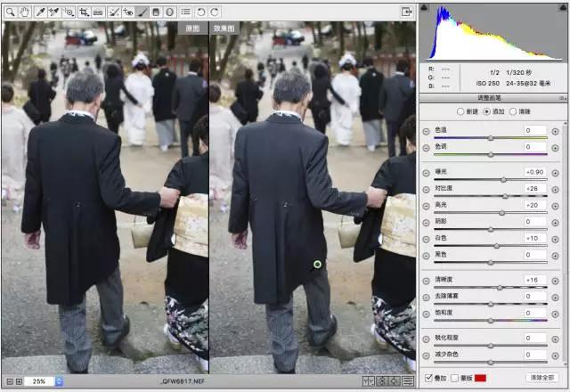Select the Zoom tool
The height and width of the screenshot is (392, 570).
point(11,12)
